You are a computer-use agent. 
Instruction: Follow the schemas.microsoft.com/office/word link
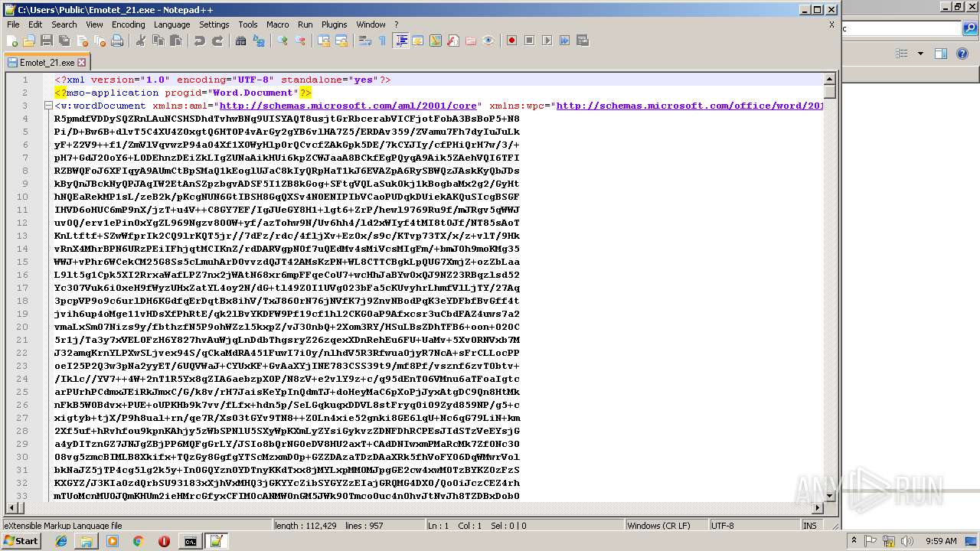[690, 106]
